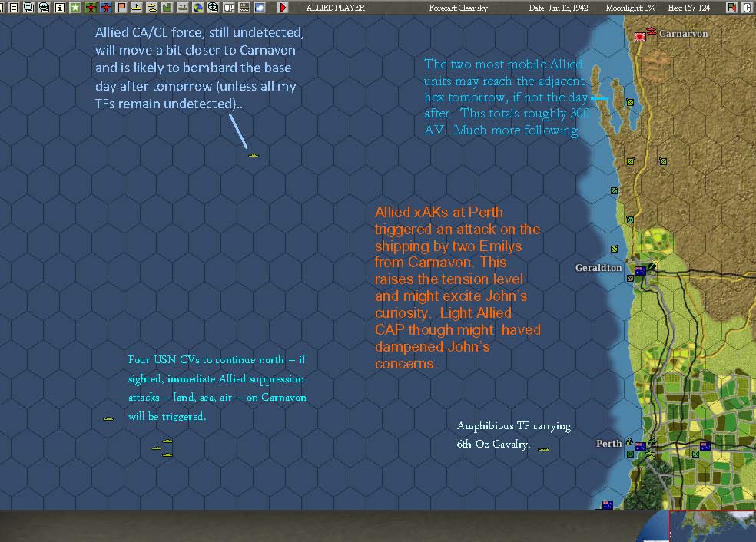Click the red arrow end turn button
The width and height of the screenshot is (756, 542).
point(283,7)
